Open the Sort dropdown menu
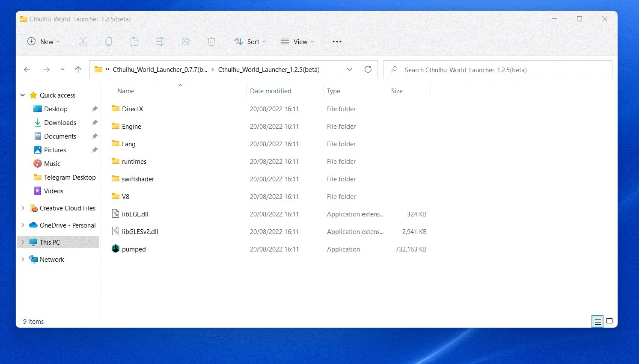639x364 pixels. 250,41
